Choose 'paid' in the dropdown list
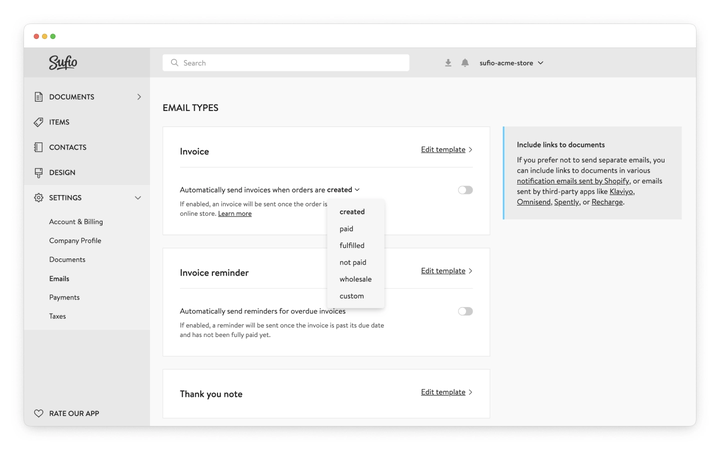Image resolution: width=720 pixels, height=450 pixels. [346, 229]
